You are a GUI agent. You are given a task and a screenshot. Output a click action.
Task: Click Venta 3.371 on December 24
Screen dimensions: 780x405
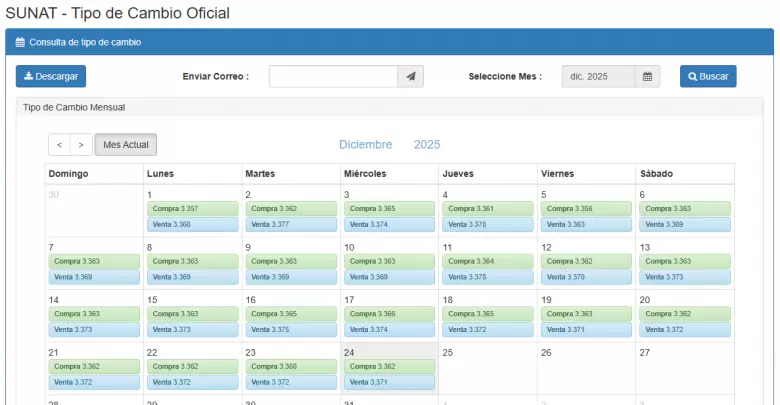point(389,382)
